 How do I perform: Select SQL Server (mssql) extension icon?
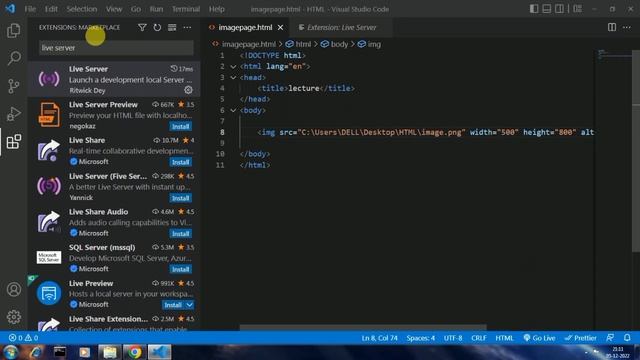click(x=49, y=257)
